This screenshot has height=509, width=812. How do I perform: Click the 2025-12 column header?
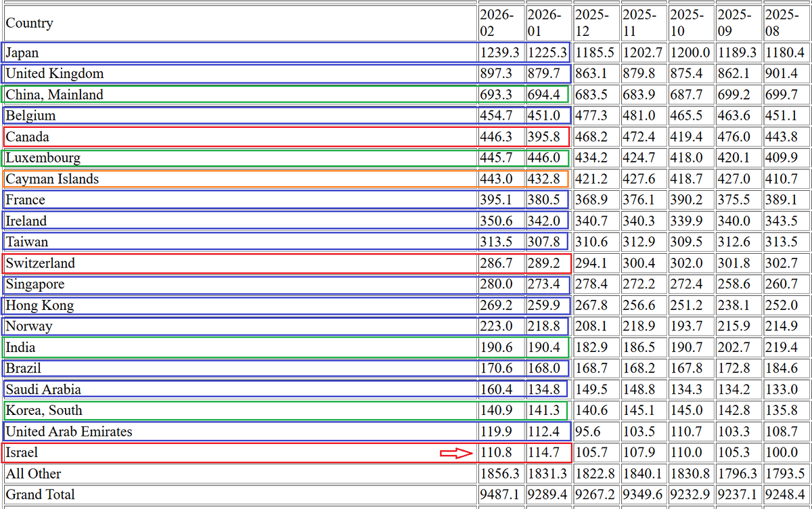click(596, 23)
